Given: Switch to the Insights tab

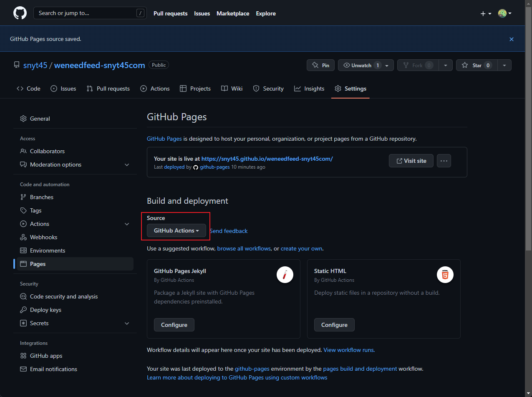Looking at the screenshot, I should click(309, 89).
